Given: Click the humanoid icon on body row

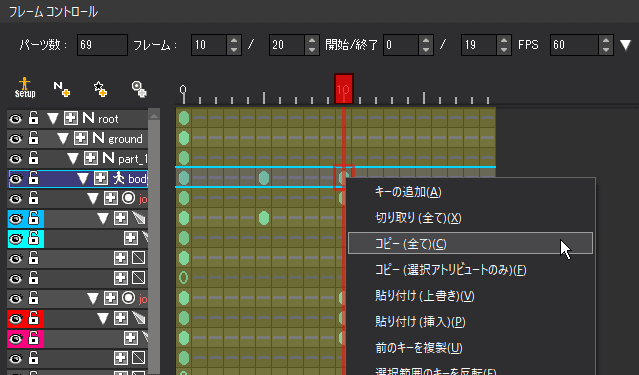Looking at the screenshot, I should (118, 178).
